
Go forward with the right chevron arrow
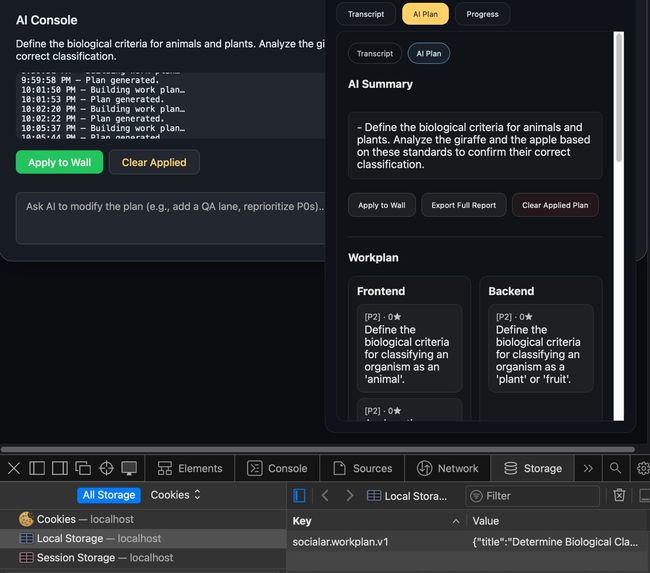point(349,495)
